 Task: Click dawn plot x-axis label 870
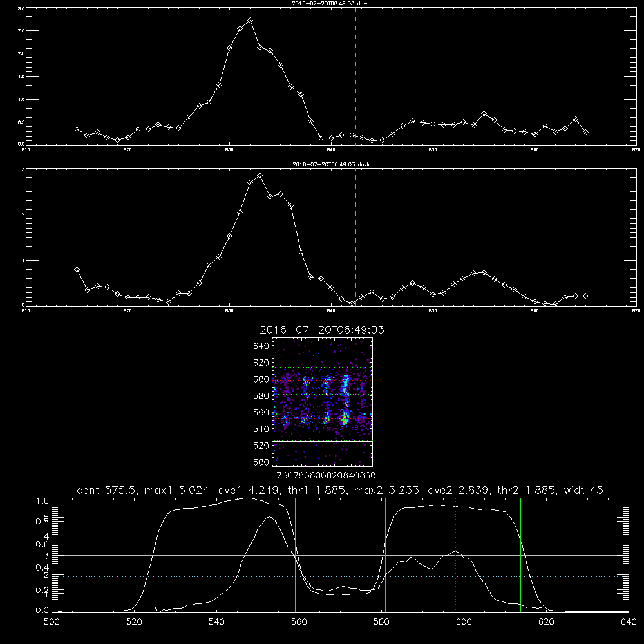[x=636, y=150]
